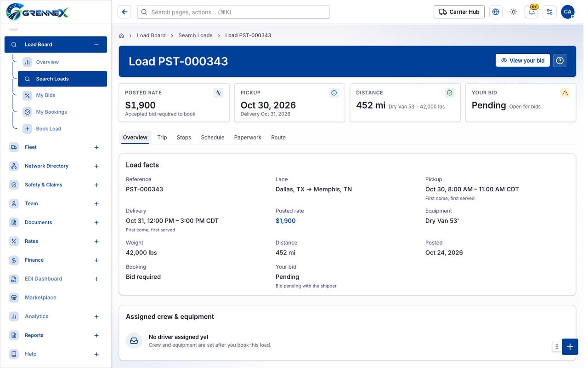
Task: Expand the Fleet section
Action: 96,148
